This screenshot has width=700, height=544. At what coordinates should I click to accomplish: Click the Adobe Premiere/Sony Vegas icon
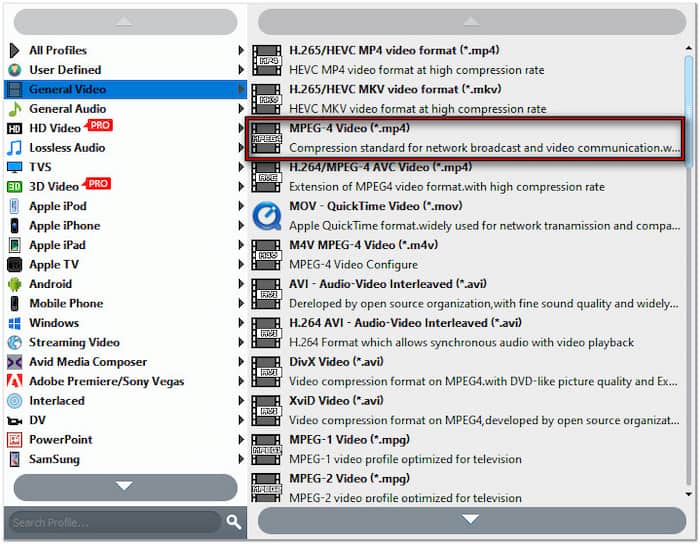[14, 381]
